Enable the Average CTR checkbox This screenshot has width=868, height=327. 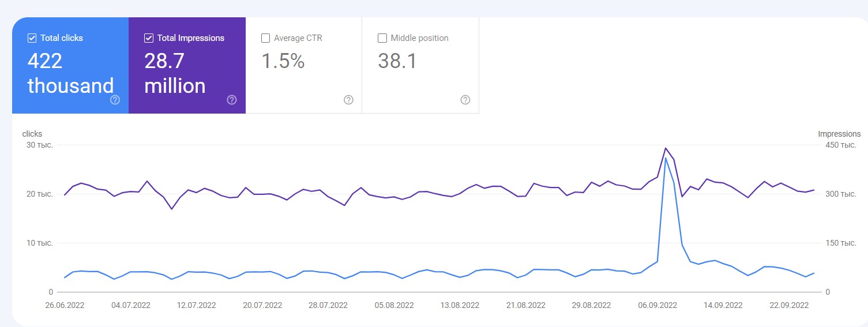click(x=265, y=38)
